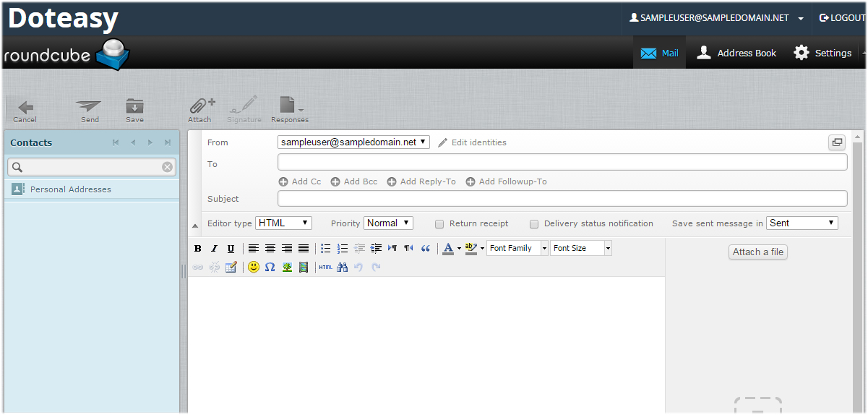Viewport: 868px width, 415px height.
Task: Undo the last edit
Action: [x=359, y=268]
